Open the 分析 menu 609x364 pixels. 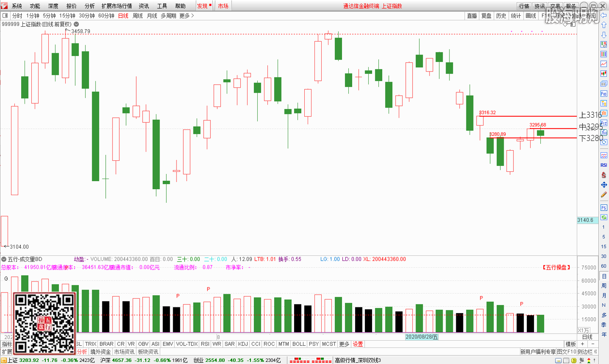[89, 6]
